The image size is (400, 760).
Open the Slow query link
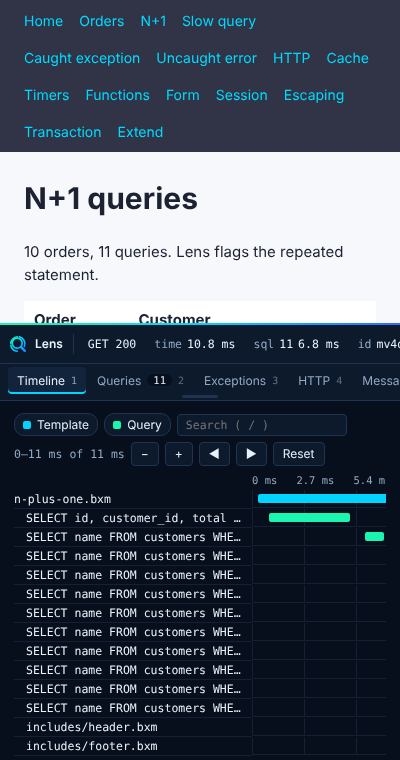coord(219,21)
